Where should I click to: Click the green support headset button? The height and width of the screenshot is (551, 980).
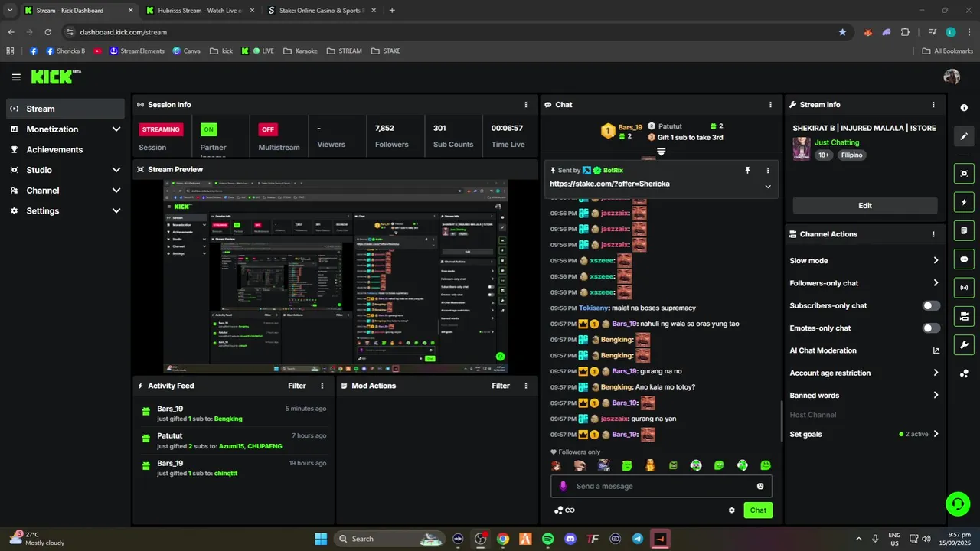point(958,504)
